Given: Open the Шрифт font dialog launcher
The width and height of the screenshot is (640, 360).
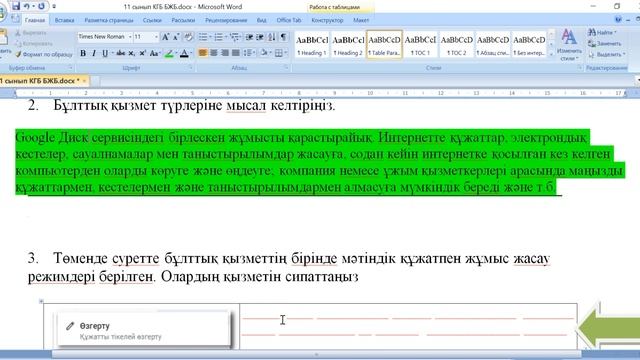Looking at the screenshot, I should click(x=191, y=68).
